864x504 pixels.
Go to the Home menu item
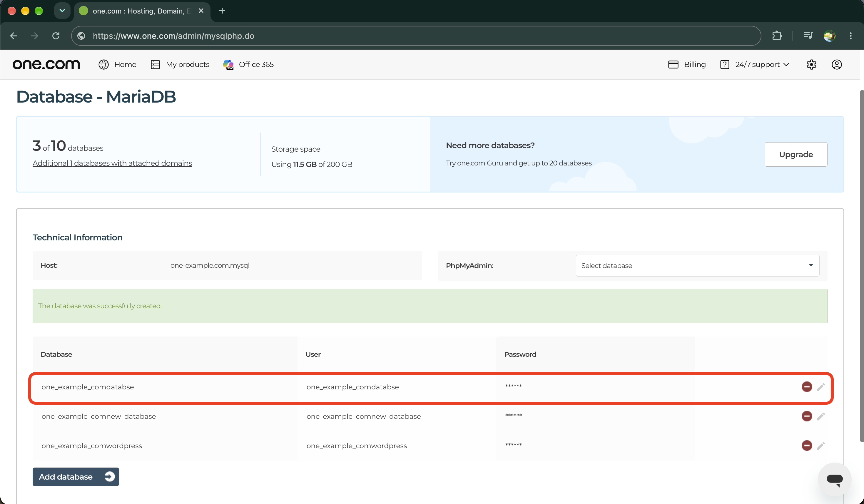(x=117, y=64)
